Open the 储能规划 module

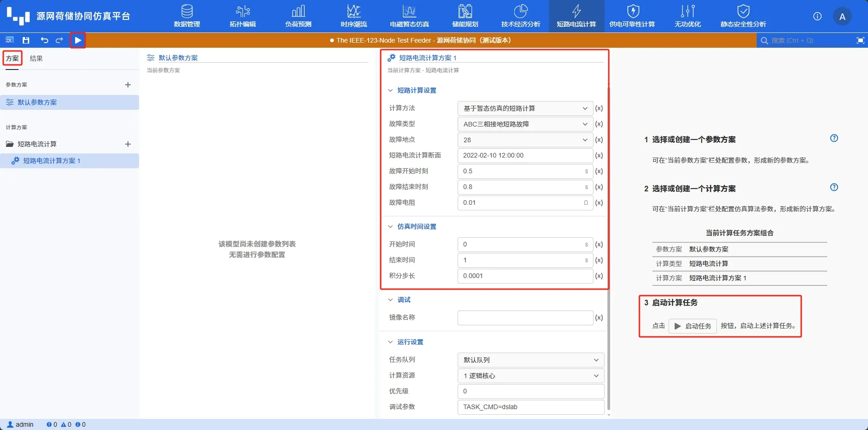pos(465,16)
